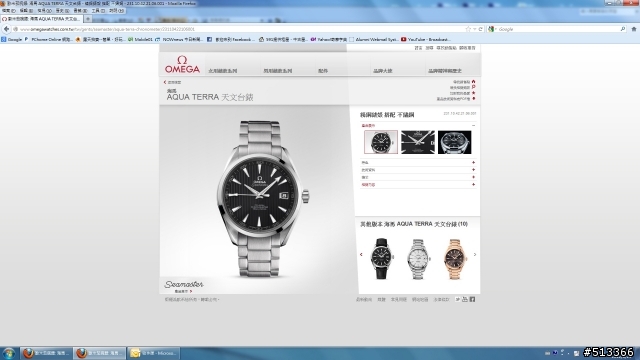Open the address bar history dropdown arrow
This screenshot has height=360, width=640.
tap(475, 29)
